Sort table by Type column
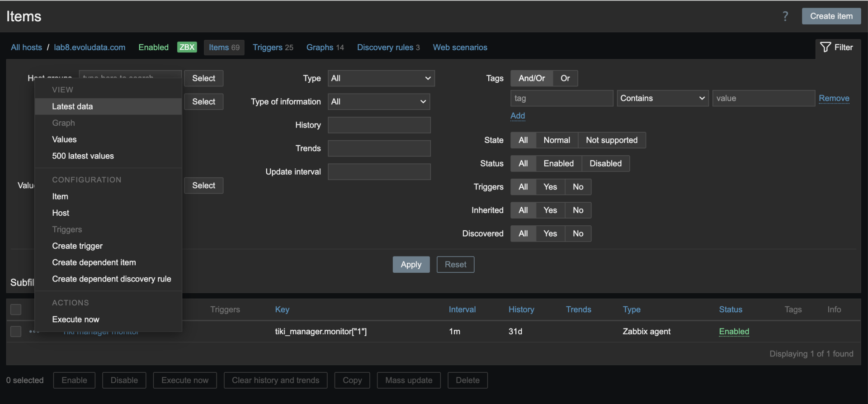Viewport: 868px width, 404px height. click(631, 309)
